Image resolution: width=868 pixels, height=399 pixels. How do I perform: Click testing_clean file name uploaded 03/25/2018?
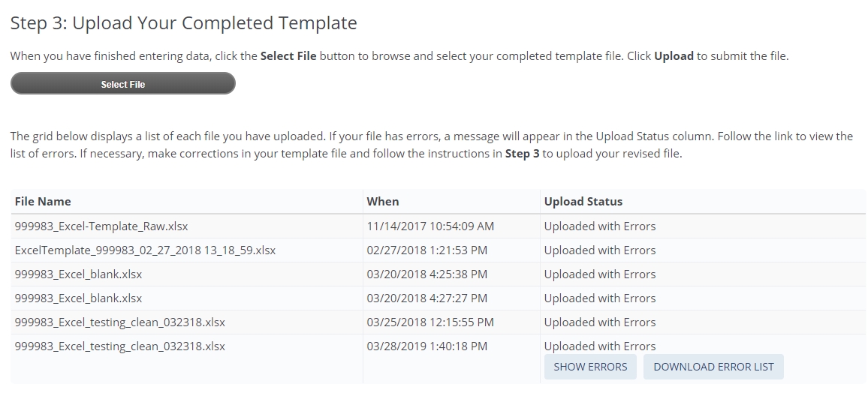point(119,322)
